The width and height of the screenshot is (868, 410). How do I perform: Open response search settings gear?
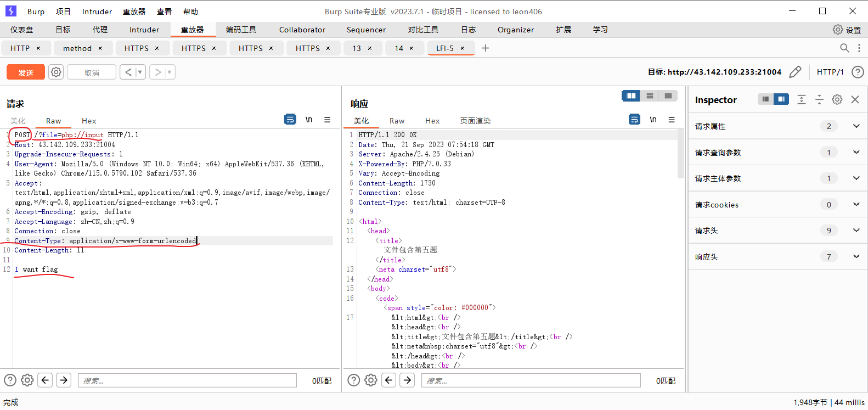pos(371,380)
